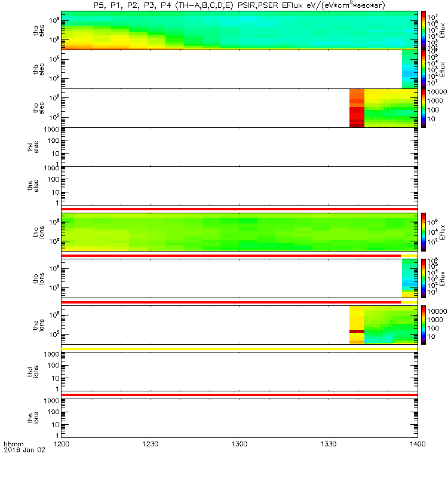Click the 1330 time axis label
The image size is (448, 478).
(329, 444)
